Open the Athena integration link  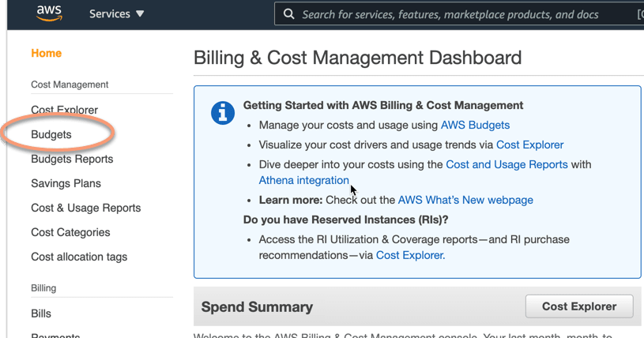tap(304, 180)
